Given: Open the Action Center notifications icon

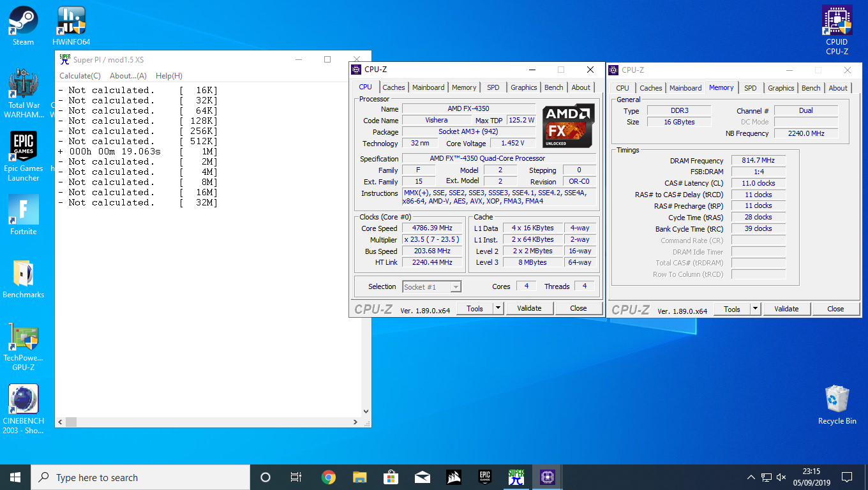Looking at the screenshot, I should point(847,477).
